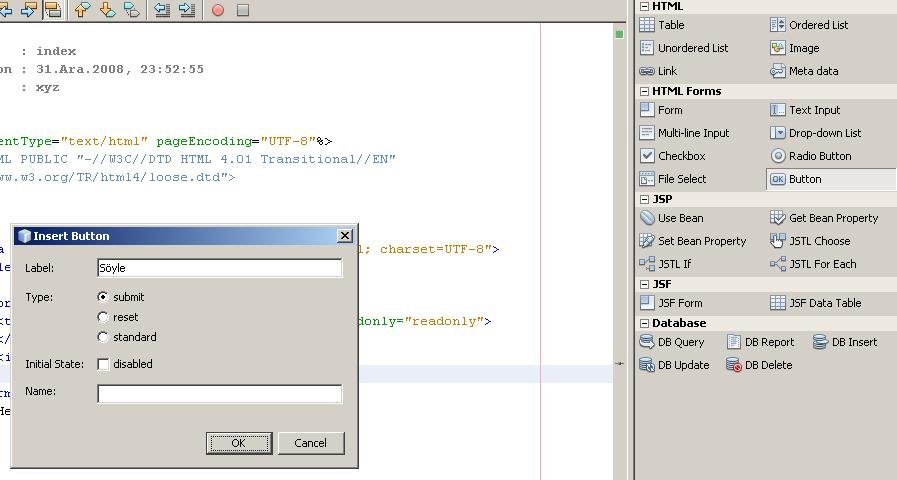Screen dimensions: 897x480
Task: Click green status square in error stripe
Action: coord(619,34)
